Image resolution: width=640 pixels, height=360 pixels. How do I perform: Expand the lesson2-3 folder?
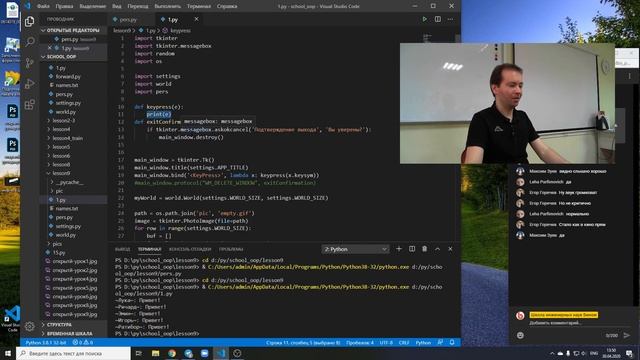(x=63, y=120)
